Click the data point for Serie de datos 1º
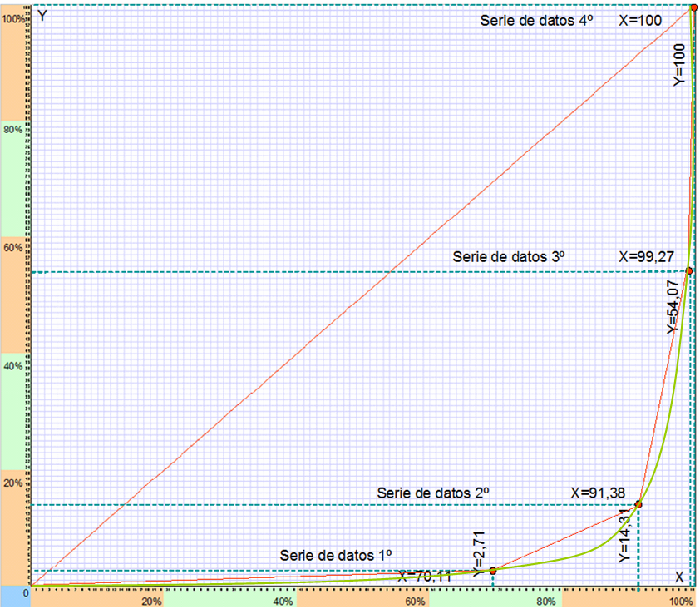Viewport: 700px width, 609px height. pyautogui.click(x=493, y=570)
